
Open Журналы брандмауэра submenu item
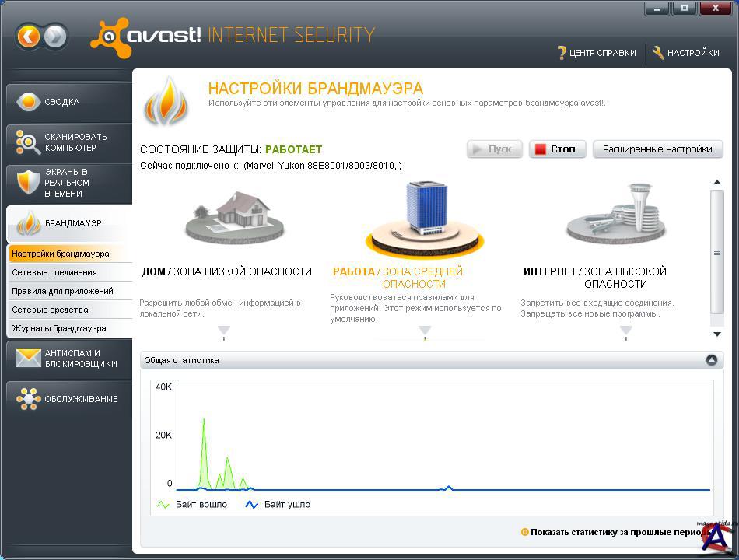coord(59,328)
